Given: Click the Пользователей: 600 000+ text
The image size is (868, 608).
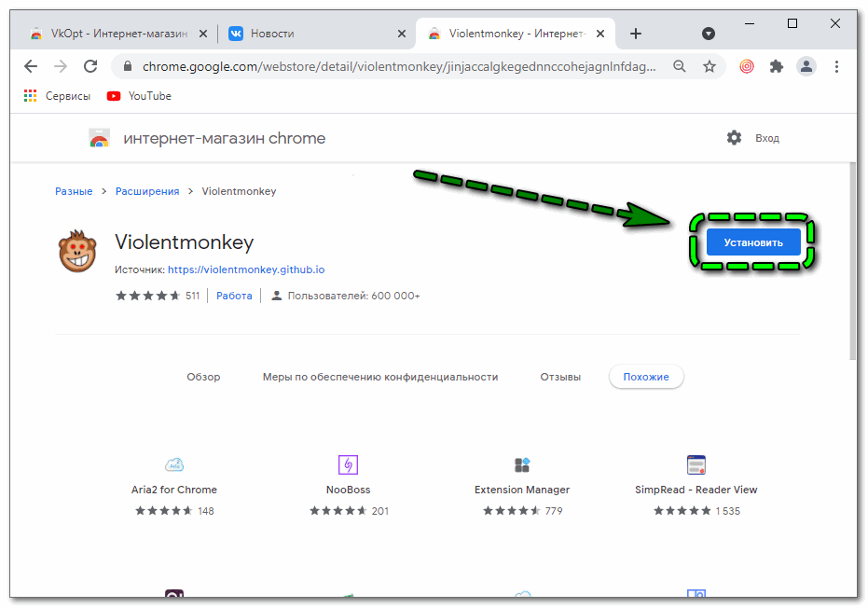Looking at the screenshot, I should [x=353, y=297].
